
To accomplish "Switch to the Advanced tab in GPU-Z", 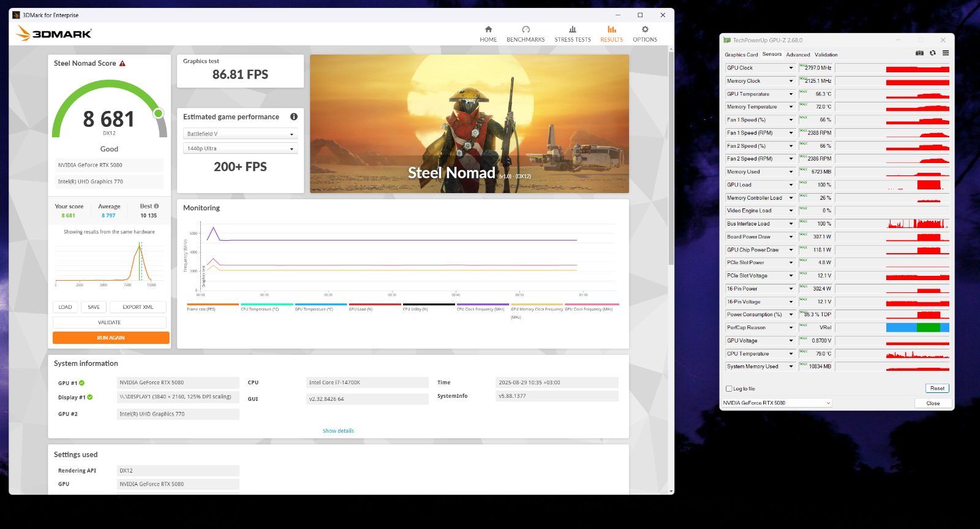I will 798,55.
